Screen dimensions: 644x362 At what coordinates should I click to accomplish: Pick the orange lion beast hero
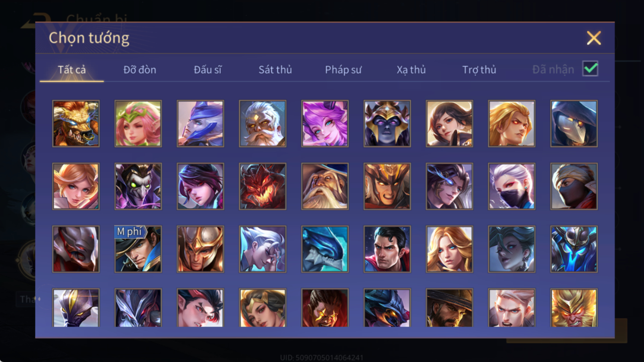coord(76,124)
